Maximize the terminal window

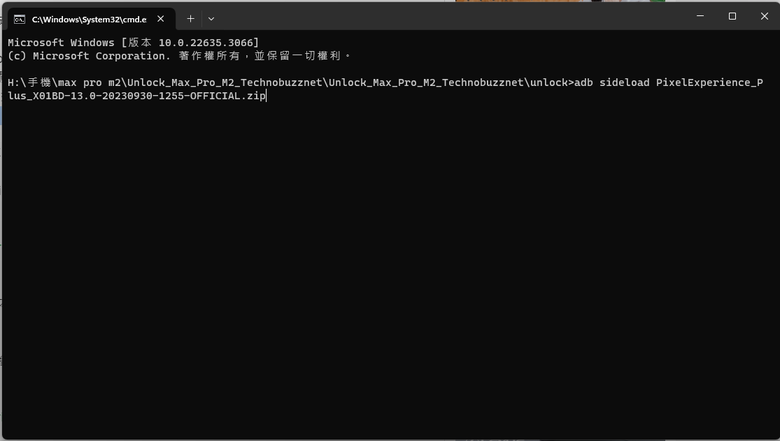coord(732,16)
